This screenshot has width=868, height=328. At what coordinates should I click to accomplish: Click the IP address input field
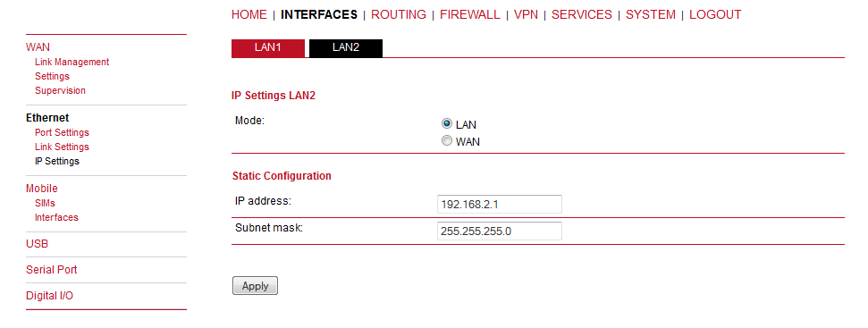coord(500,204)
